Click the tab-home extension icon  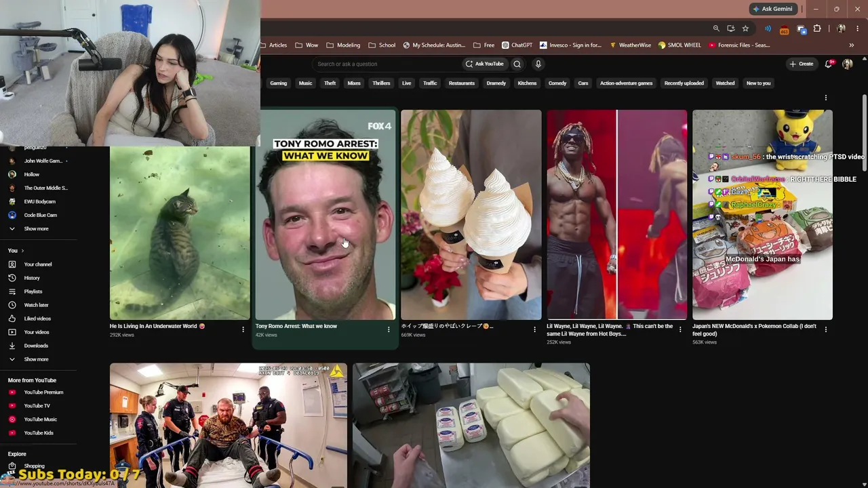point(801,28)
